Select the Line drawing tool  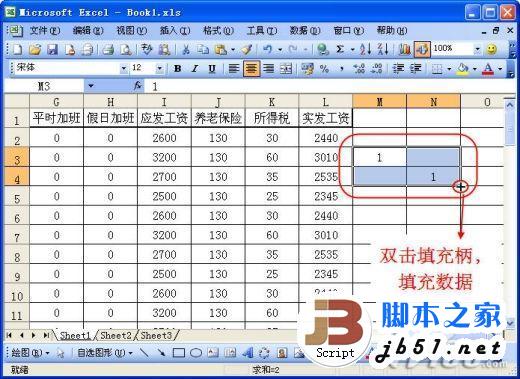tap(144, 353)
